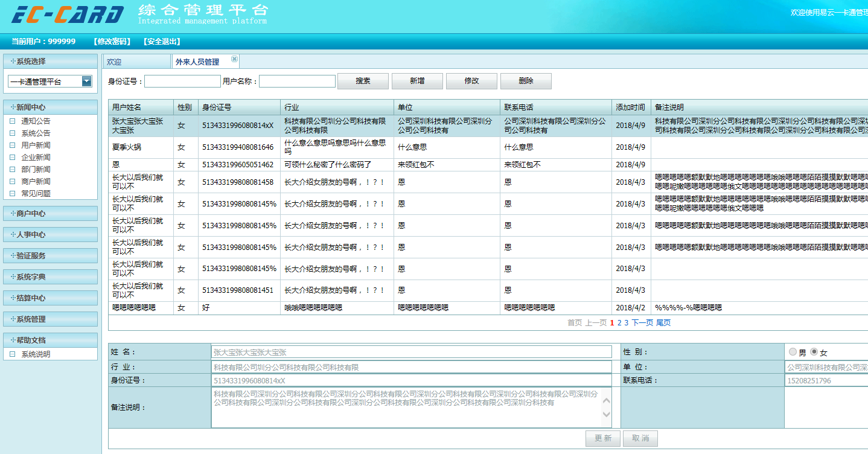Expand the 人事中心 section
The width and height of the screenshot is (868, 454).
click(x=51, y=234)
